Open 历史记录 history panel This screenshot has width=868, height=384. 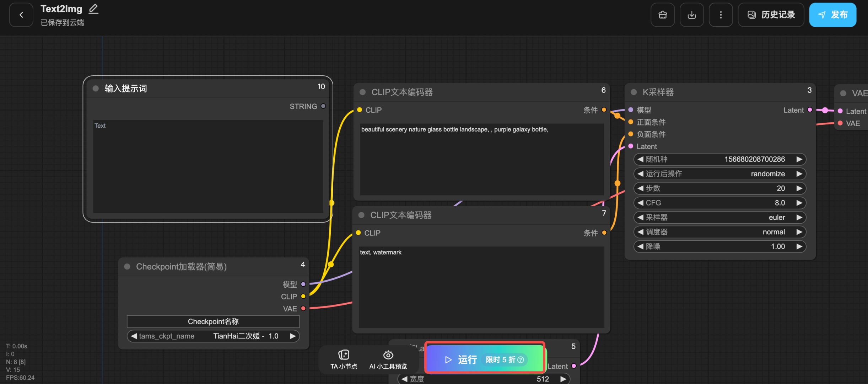[x=771, y=15]
